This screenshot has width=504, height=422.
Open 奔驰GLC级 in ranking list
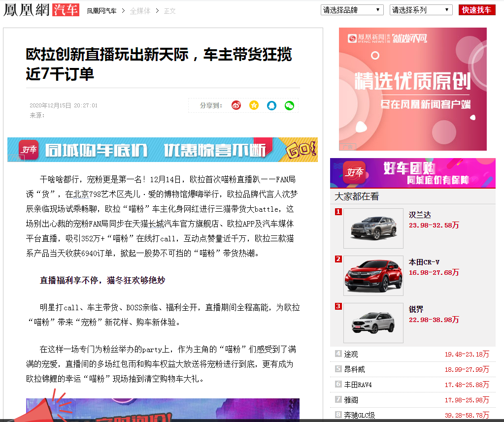[x=359, y=415]
